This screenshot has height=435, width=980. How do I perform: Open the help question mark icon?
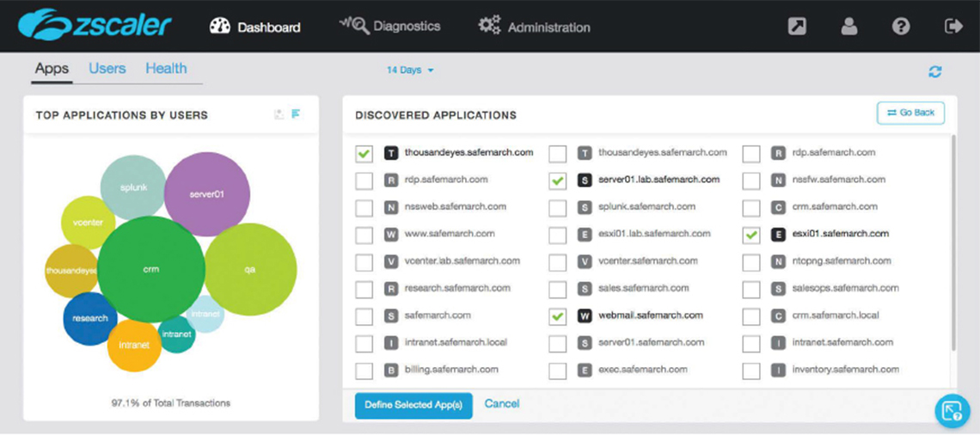point(901,27)
